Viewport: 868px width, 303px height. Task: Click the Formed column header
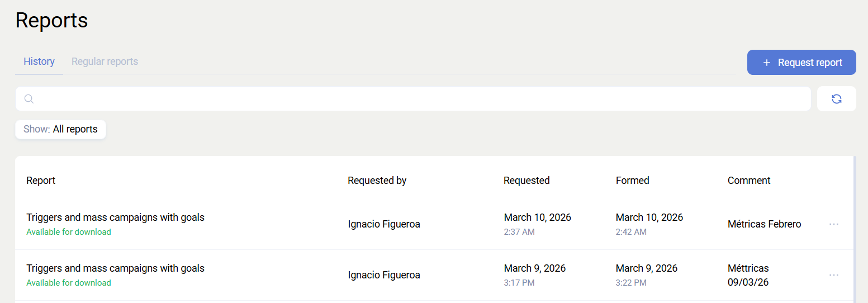click(x=632, y=181)
